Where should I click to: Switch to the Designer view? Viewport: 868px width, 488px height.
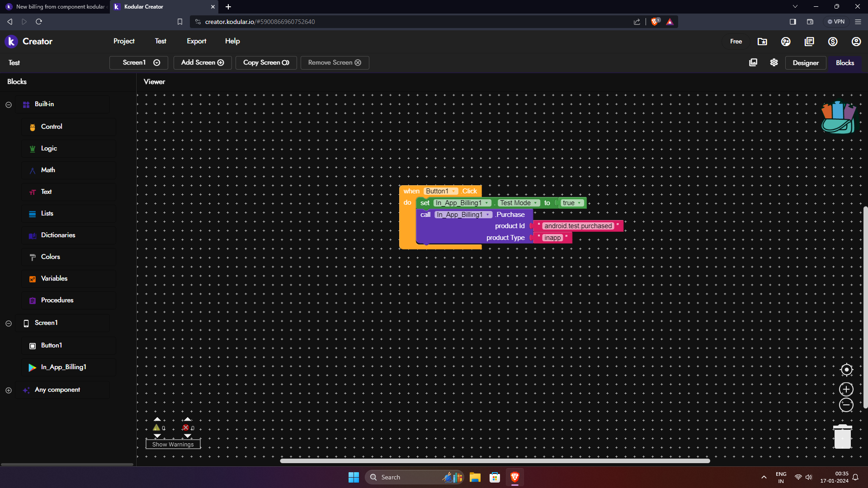pos(805,63)
